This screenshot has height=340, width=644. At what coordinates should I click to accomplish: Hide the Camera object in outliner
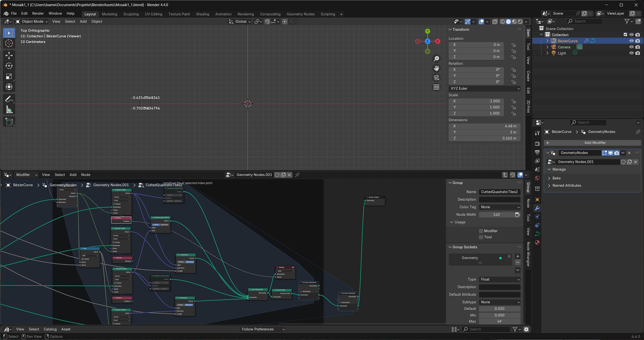tap(631, 47)
